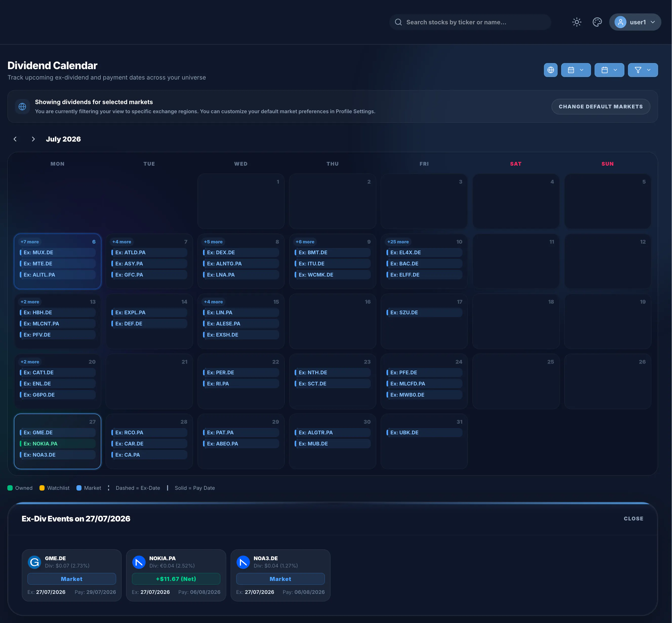The height and width of the screenshot is (623, 672).
Task: Expand +7 more on July 6
Action: click(30, 242)
